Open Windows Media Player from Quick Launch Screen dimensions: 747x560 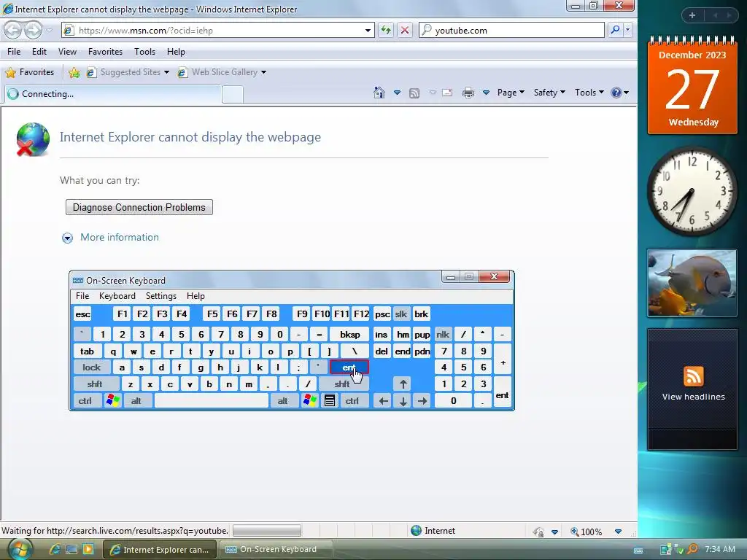pyautogui.click(x=88, y=549)
